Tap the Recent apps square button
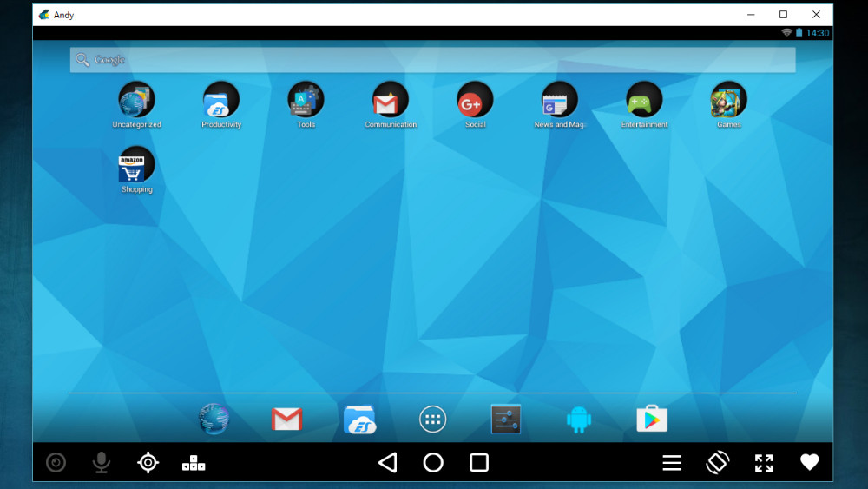The image size is (868, 489). pos(479,462)
